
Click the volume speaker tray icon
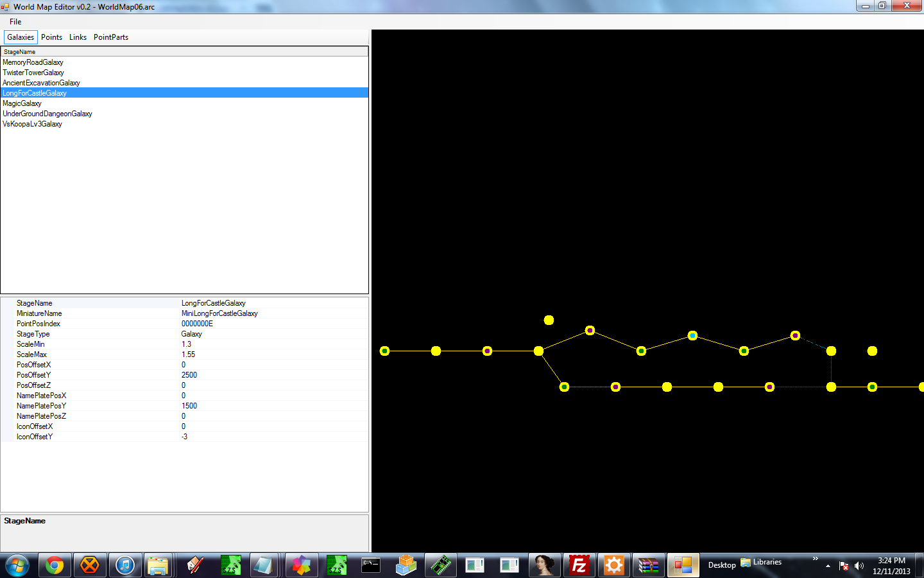coord(859,566)
